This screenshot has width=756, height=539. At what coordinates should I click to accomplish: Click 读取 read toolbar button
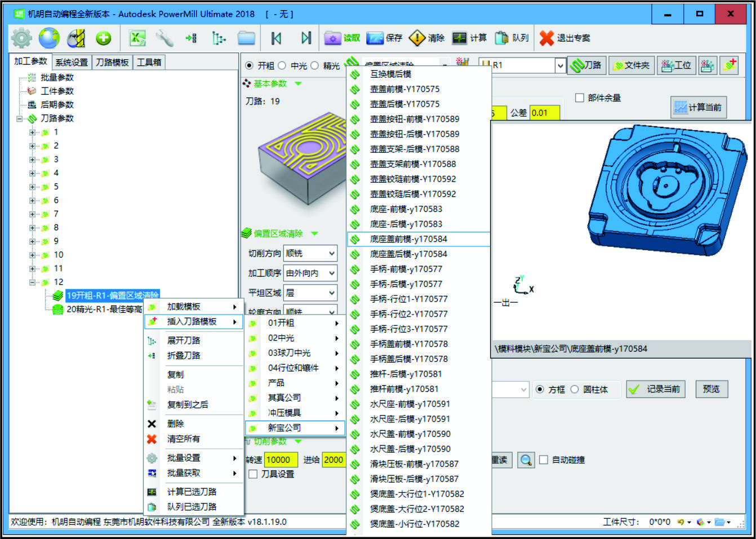342,38
